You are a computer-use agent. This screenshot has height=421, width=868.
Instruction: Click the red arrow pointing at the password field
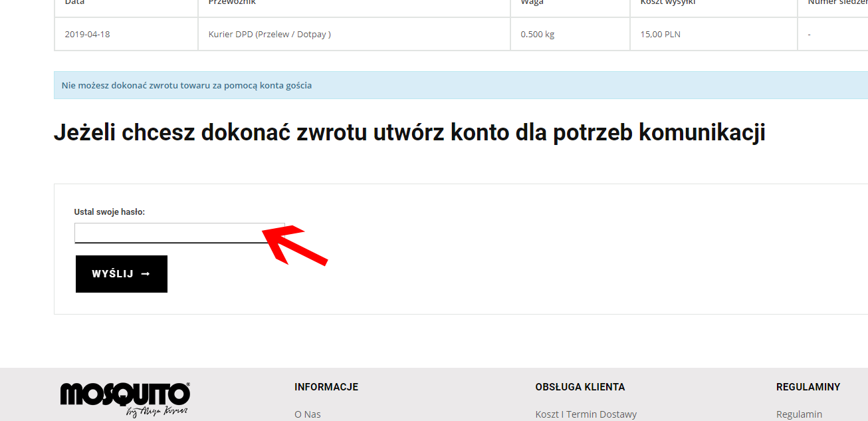[x=294, y=244]
